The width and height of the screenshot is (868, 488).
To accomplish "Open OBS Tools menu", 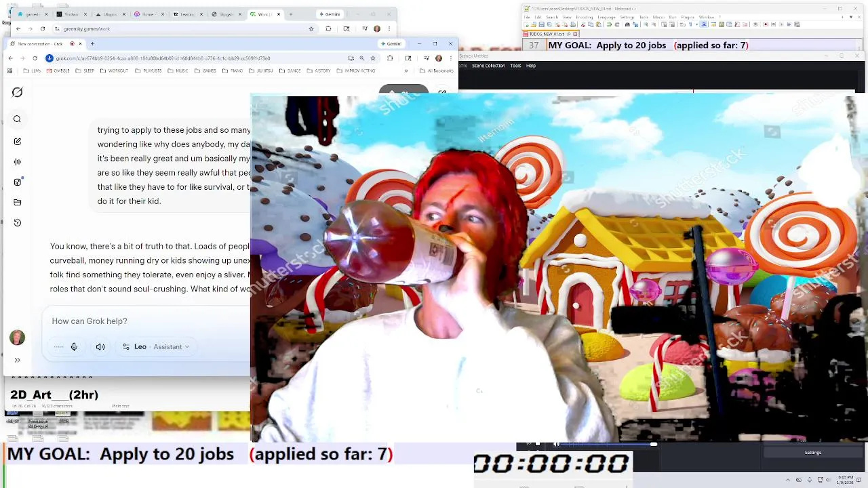I will (515, 66).
